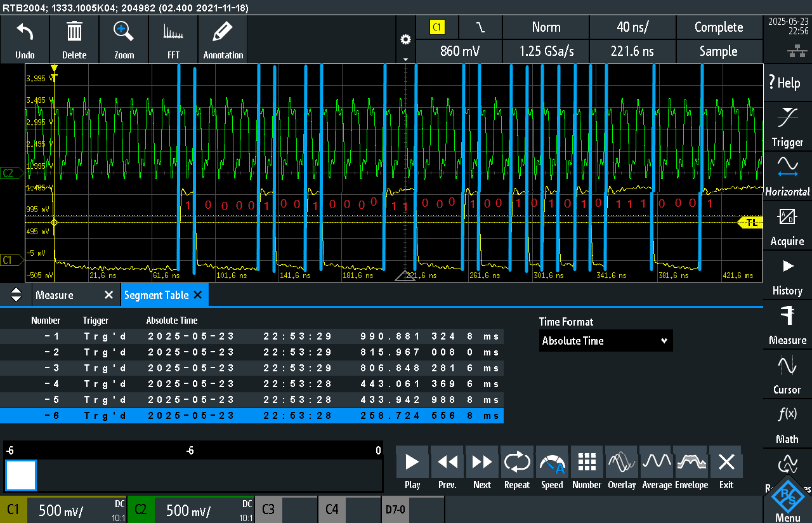Image resolution: width=812 pixels, height=523 pixels.
Task: Open the Time Format dropdown
Action: point(606,341)
